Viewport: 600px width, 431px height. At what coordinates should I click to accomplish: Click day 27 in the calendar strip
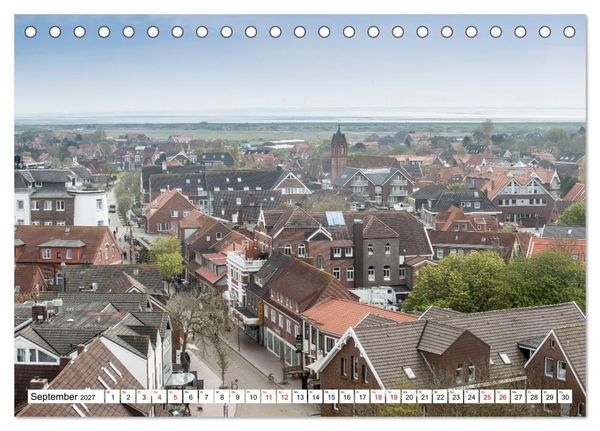coord(518,397)
